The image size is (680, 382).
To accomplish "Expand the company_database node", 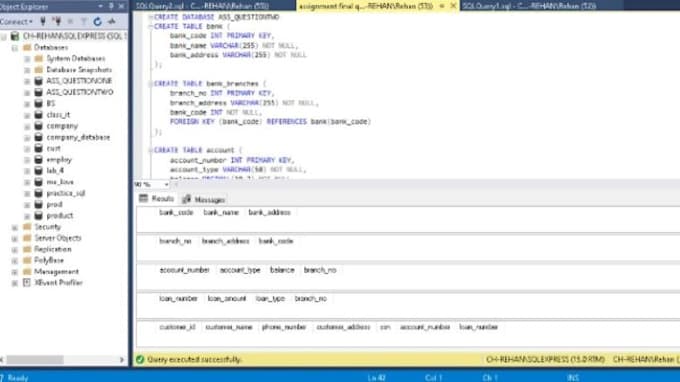I will click(x=27, y=137).
